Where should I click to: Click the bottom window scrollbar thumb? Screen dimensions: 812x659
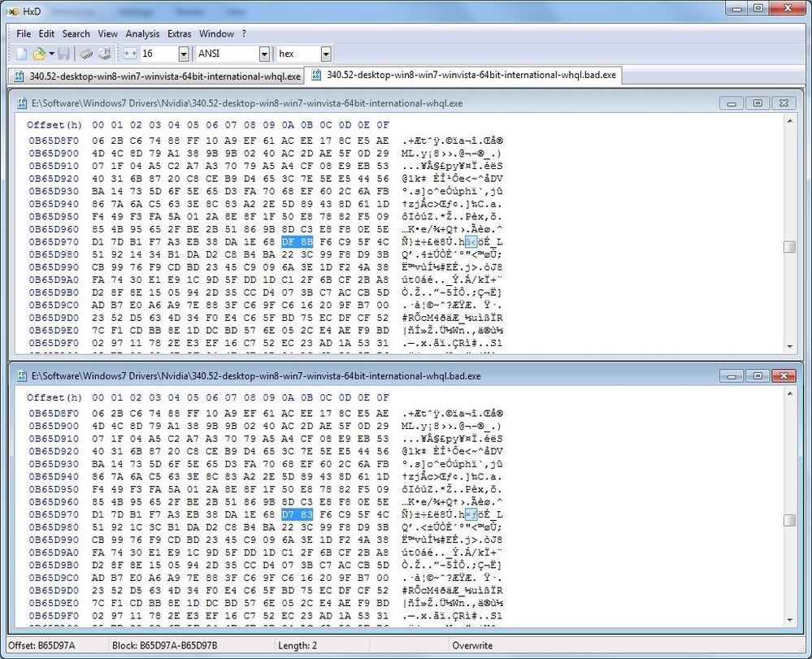pos(789,520)
